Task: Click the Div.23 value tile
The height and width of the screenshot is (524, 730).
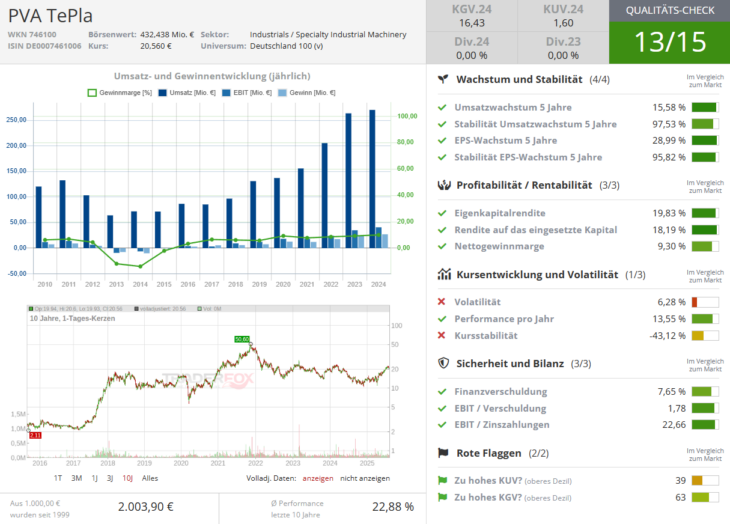Action: pos(563,48)
